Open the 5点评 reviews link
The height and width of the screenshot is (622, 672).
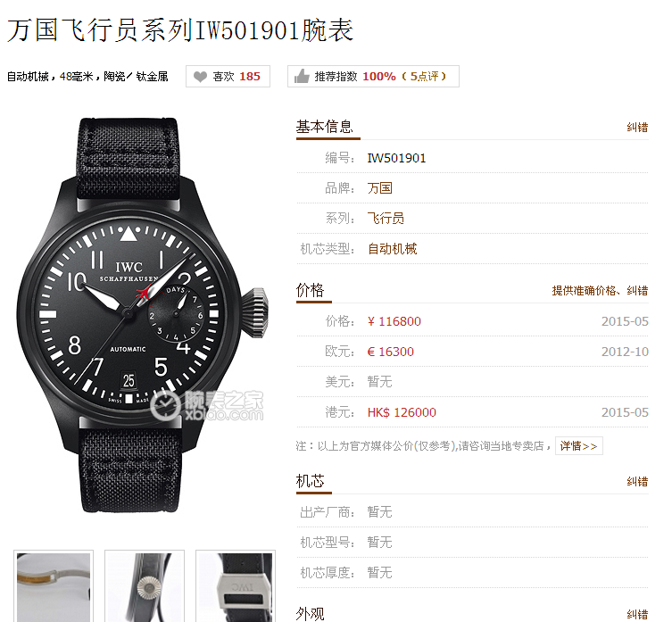coord(424,77)
